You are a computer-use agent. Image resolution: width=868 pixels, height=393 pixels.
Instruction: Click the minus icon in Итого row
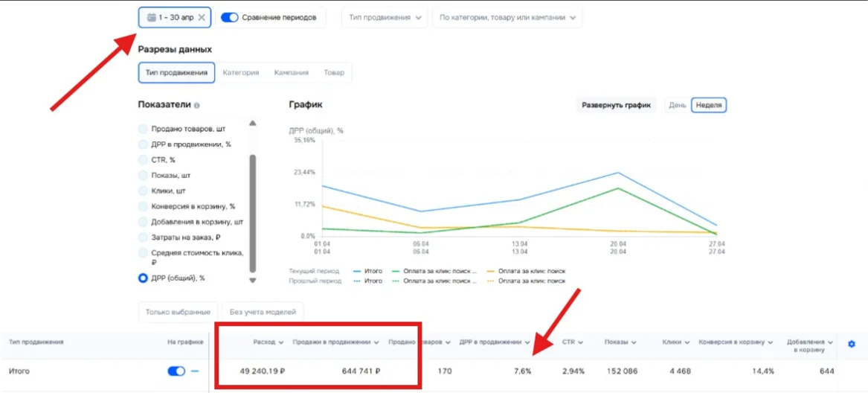(195, 371)
